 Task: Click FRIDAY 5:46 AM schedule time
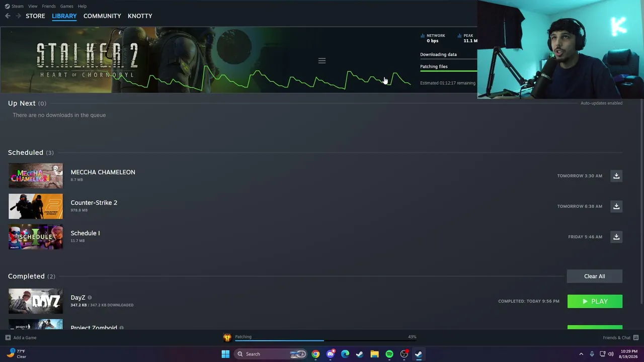coord(585,237)
